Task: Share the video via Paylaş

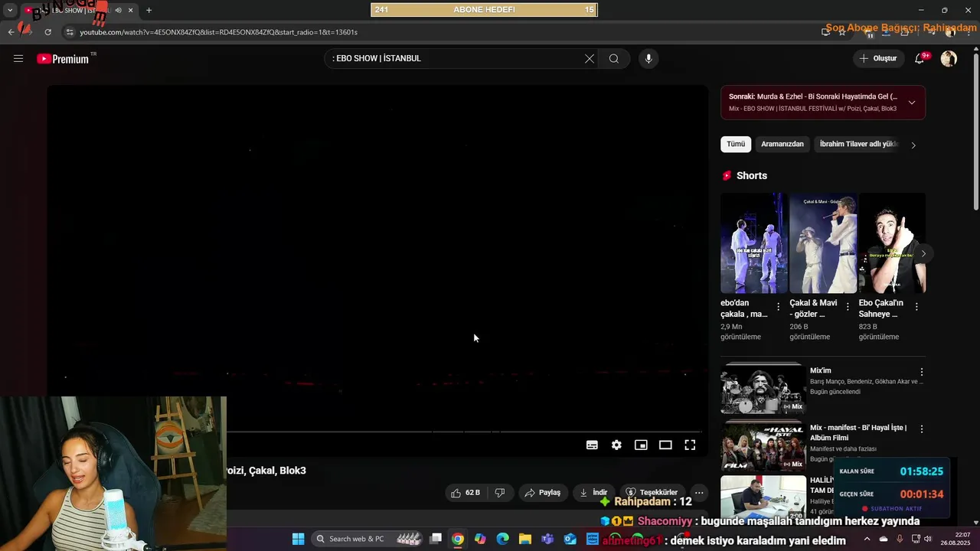Action: coord(543,493)
